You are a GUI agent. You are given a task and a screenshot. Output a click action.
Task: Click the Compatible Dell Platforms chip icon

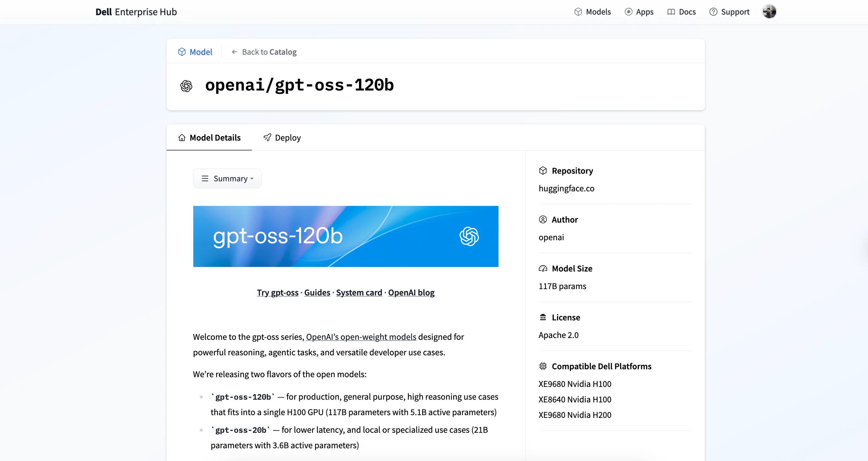[543, 366]
